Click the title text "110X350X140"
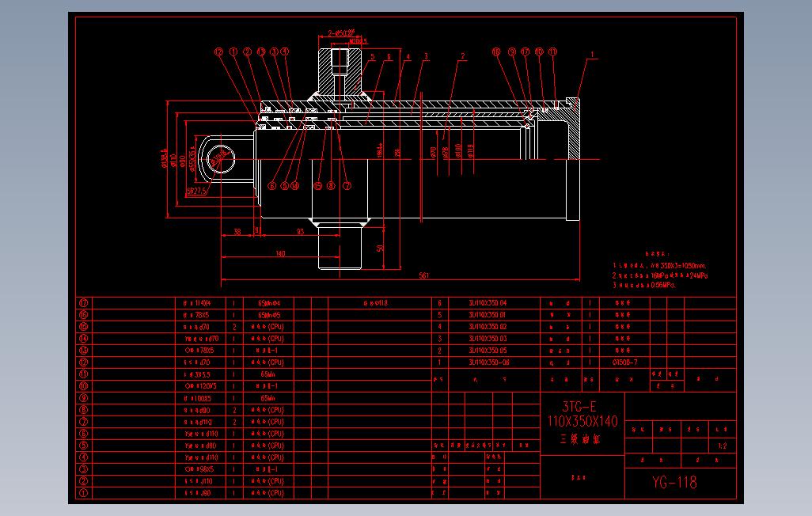This screenshot has width=812, height=516. click(582, 421)
